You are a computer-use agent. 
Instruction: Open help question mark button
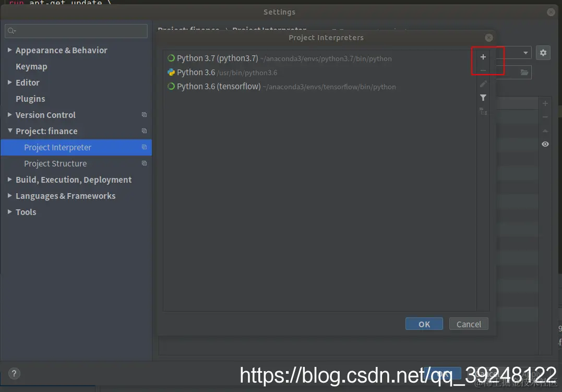click(x=14, y=373)
